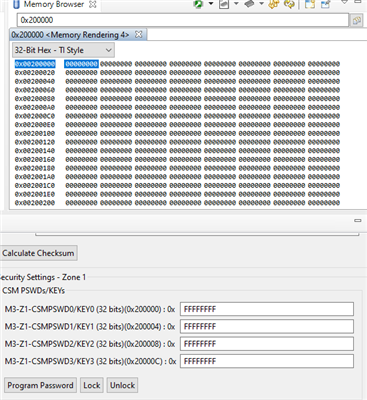Click the M3-Z1-CSMPSWD3/KEY3 label text
Image resolution: width=367 pixels, height=400 pixels.
(x=90, y=361)
